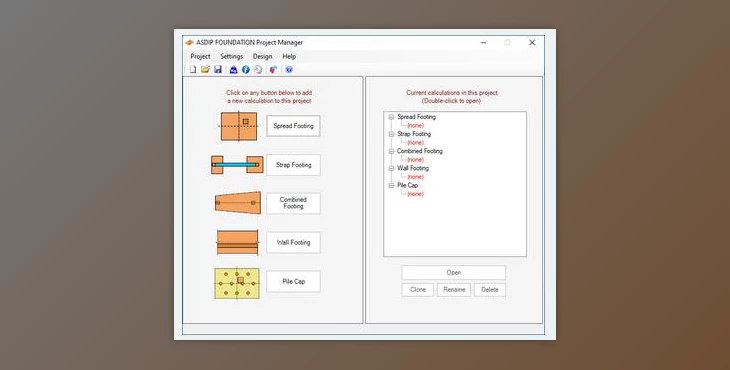Open the Settings menu
The width and height of the screenshot is (730, 370).
pos(231,56)
